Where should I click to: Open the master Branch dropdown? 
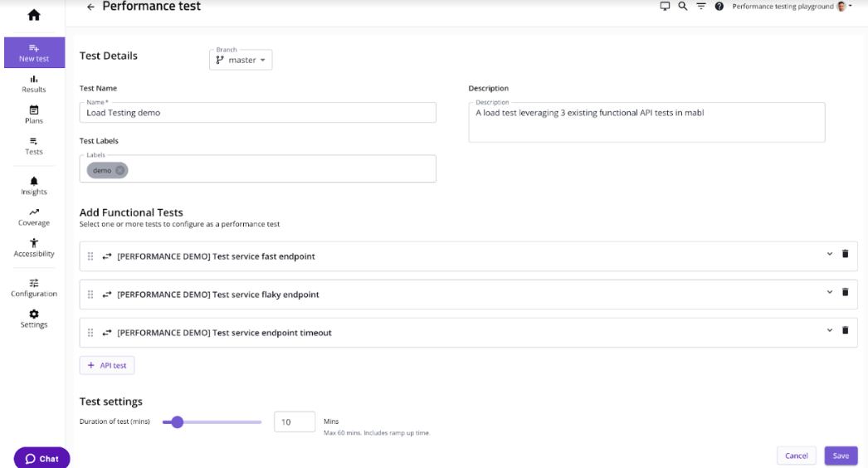[241, 60]
